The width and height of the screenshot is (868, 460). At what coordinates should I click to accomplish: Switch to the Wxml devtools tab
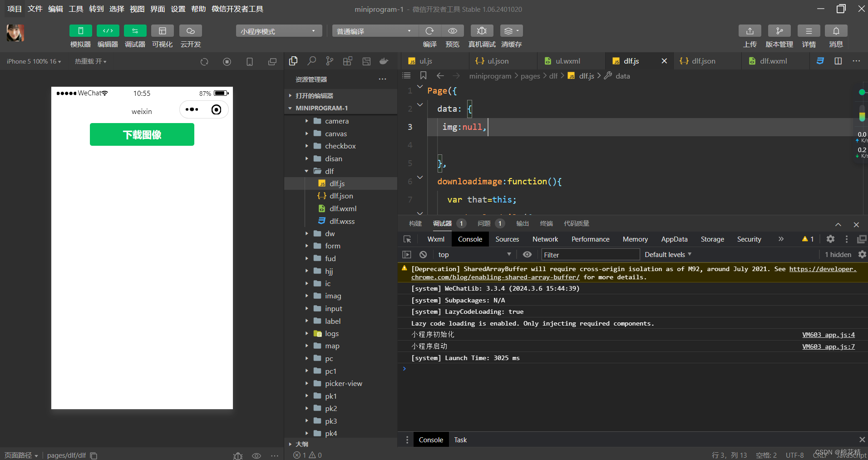pyautogui.click(x=436, y=239)
